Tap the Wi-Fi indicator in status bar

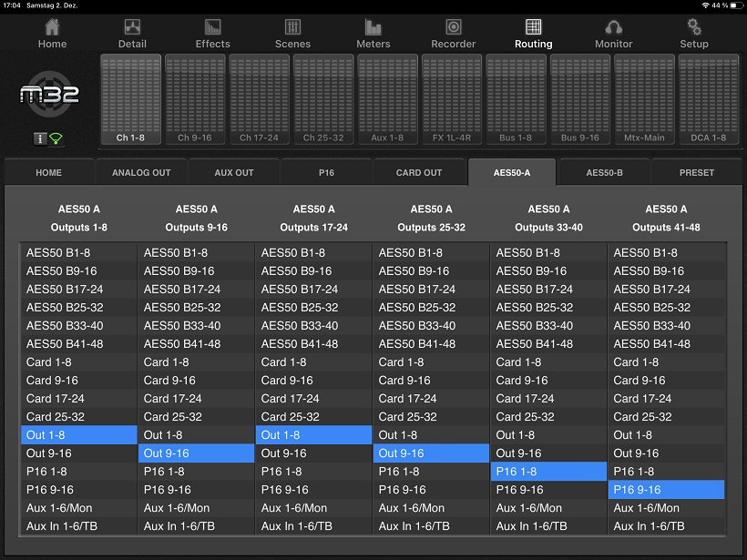pos(705,5)
